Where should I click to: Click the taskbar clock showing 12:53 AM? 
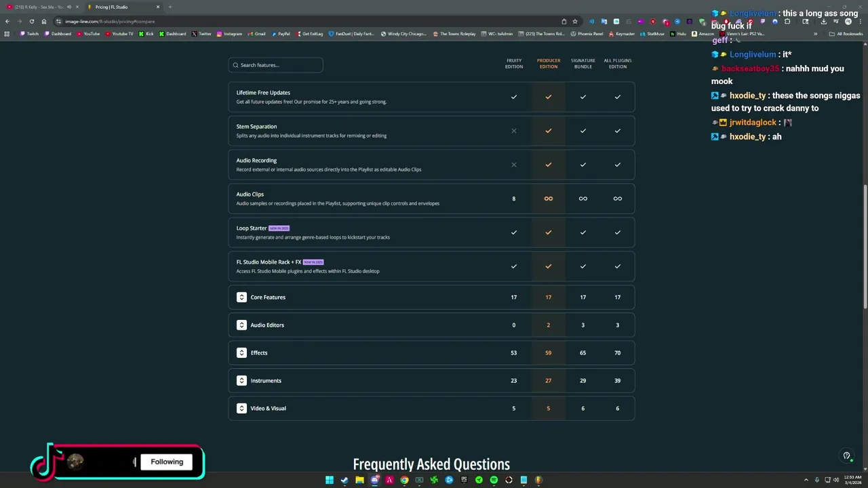tap(852, 480)
